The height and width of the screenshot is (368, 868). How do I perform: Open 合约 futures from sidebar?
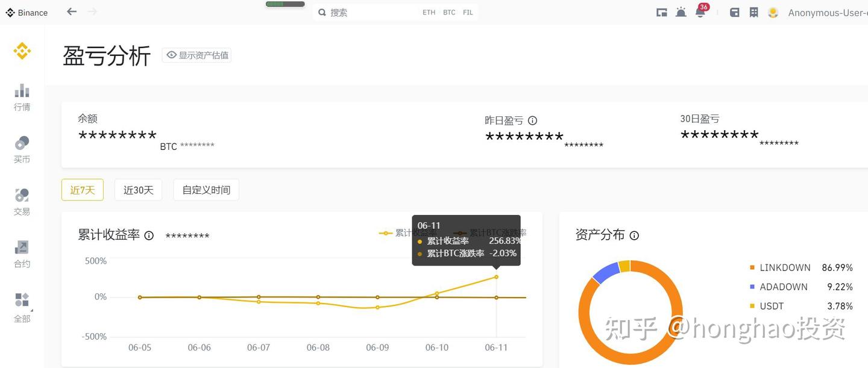click(x=22, y=254)
